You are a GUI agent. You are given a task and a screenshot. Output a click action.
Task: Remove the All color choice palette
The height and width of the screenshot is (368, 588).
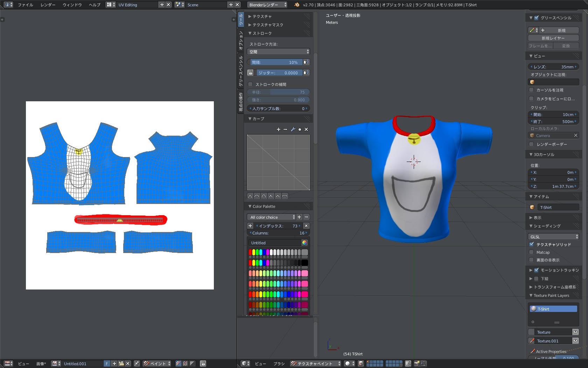(x=306, y=217)
